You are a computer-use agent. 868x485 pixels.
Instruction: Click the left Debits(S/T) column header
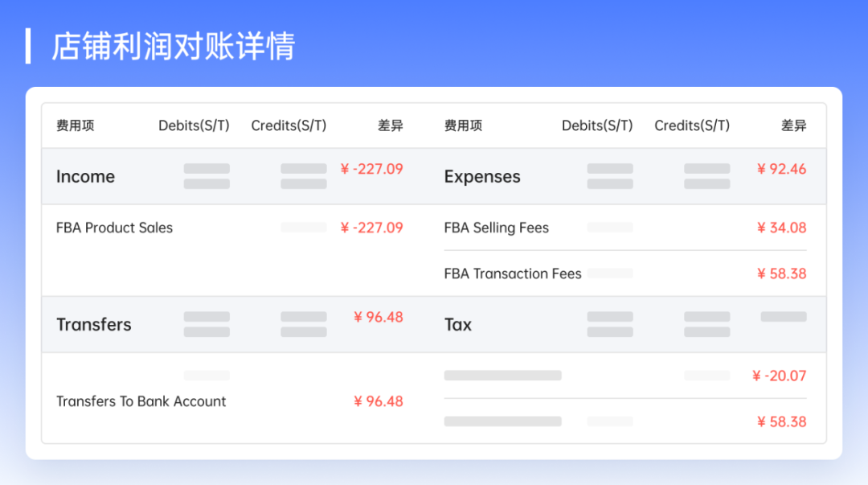coord(193,125)
